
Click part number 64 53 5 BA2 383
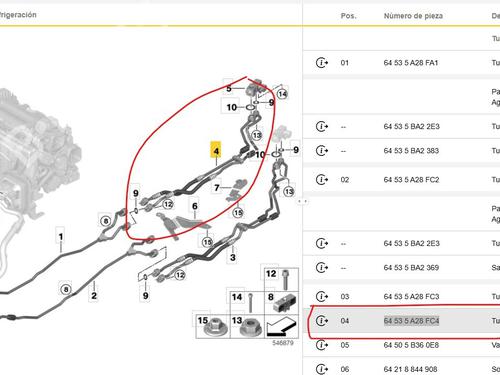[x=411, y=151]
